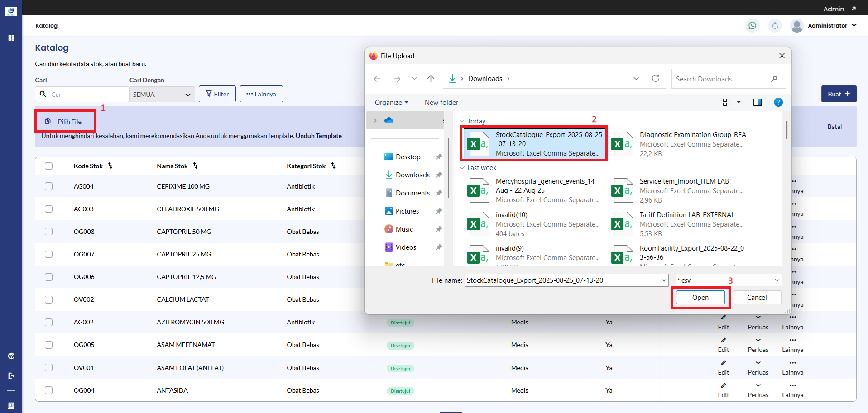Viewport: 868px width, 413px height.
Task: Click the logout icon in sidebar
Action: click(11, 376)
